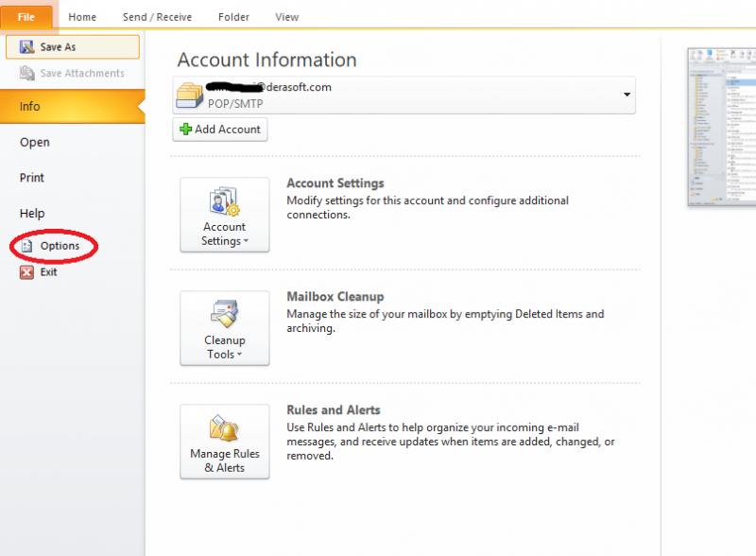Go to the Folder ribbon tab
Viewport: 756px width, 556px height.
point(233,17)
